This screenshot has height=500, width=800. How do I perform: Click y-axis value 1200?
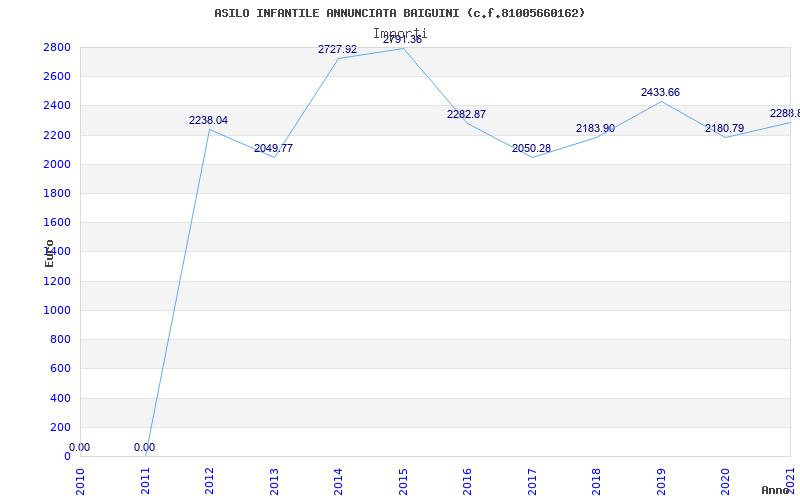(57, 281)
